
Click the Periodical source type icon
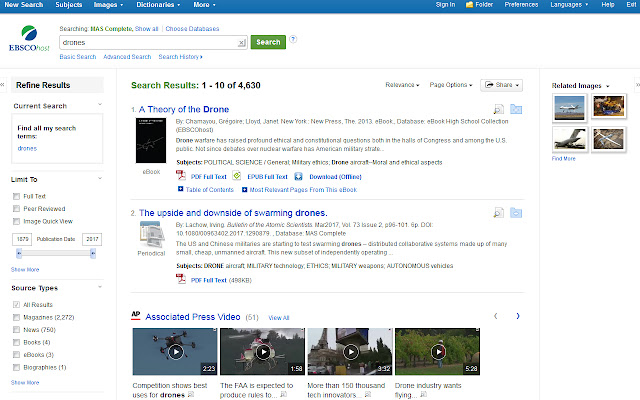coord(151,234)
